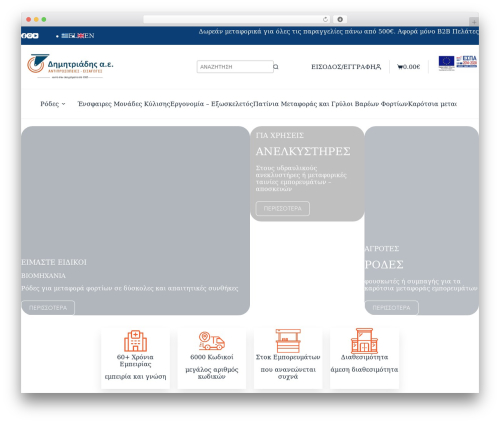Screen dimensions: 500x423
Task: Click the user account icon
Action: 378,67
